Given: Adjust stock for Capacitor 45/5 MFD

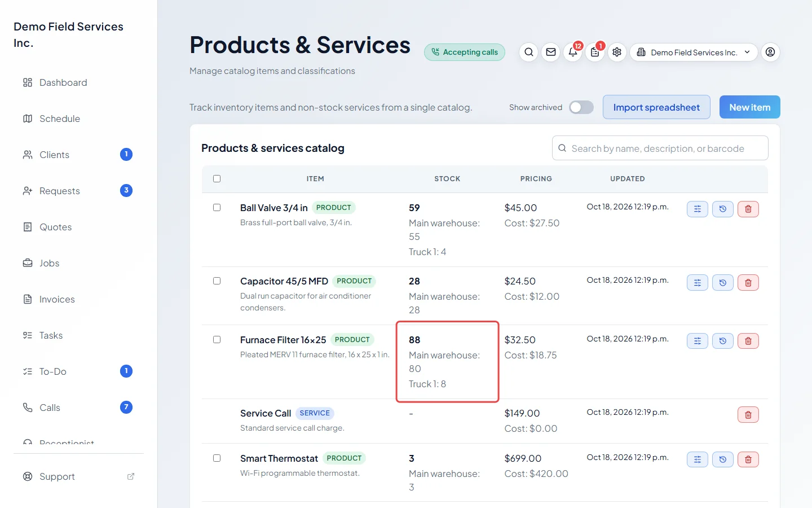Looking at the screenshot, I should click(x=698, y=282).
